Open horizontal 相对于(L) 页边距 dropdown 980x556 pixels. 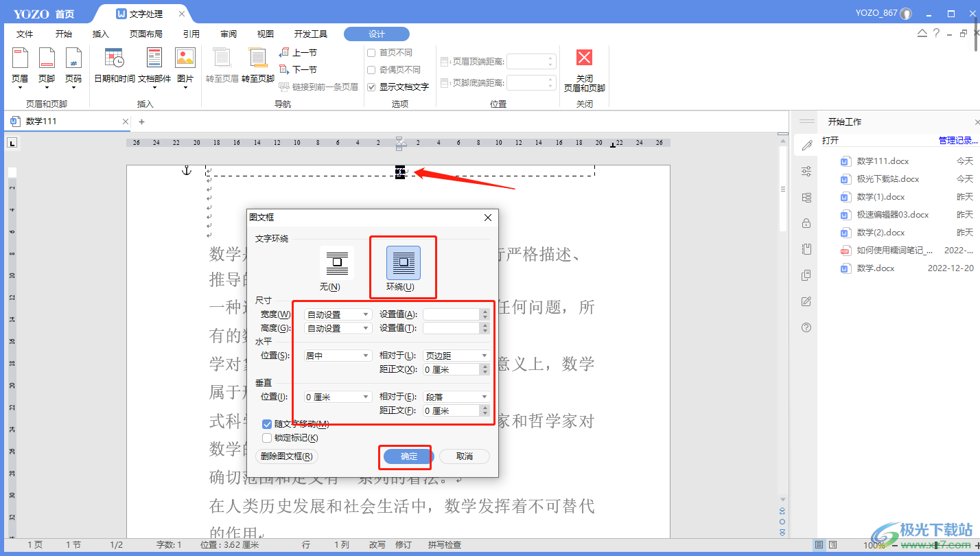pos(456,356)
